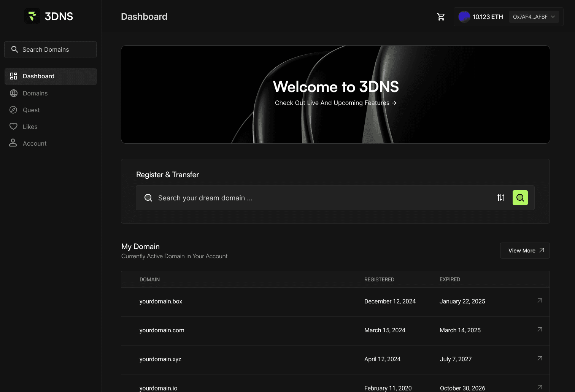Image resolution: width=575 pixels, height=392 pixels.
Task: Click the wallet avatar icon
Action: click(x=464, y=17)
